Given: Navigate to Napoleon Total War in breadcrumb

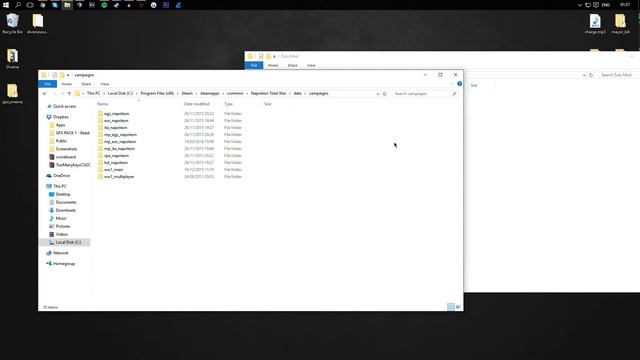Looking at the screenshot, I should [x=269, y=93].
